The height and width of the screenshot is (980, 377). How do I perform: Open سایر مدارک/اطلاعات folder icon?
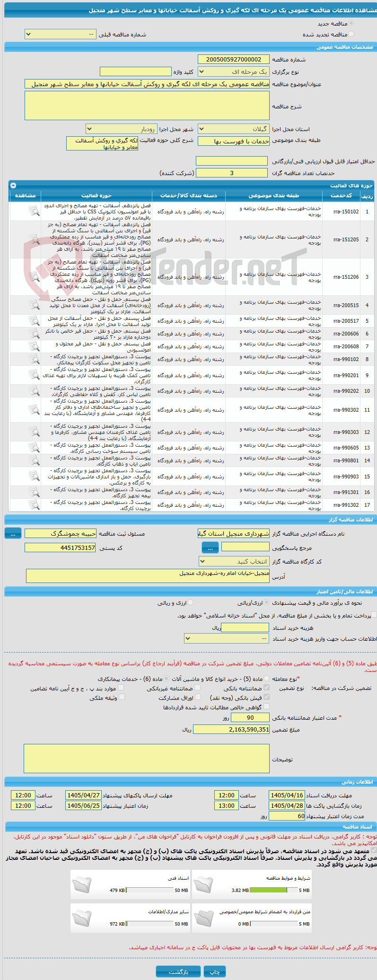coord(82,917)
